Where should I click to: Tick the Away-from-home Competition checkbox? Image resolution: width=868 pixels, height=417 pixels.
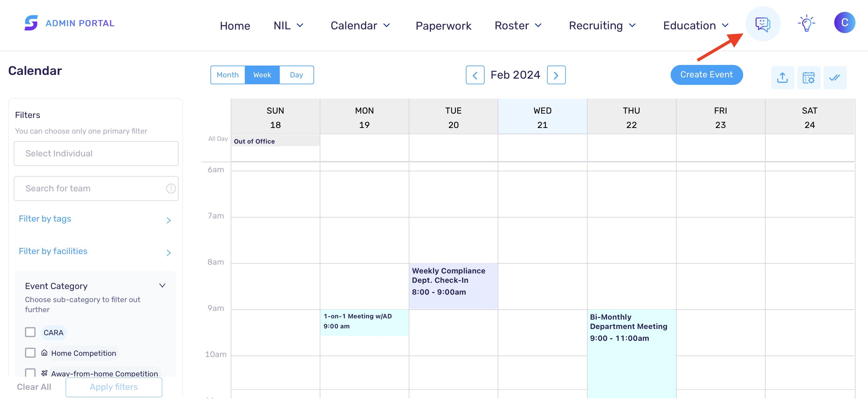30,373
